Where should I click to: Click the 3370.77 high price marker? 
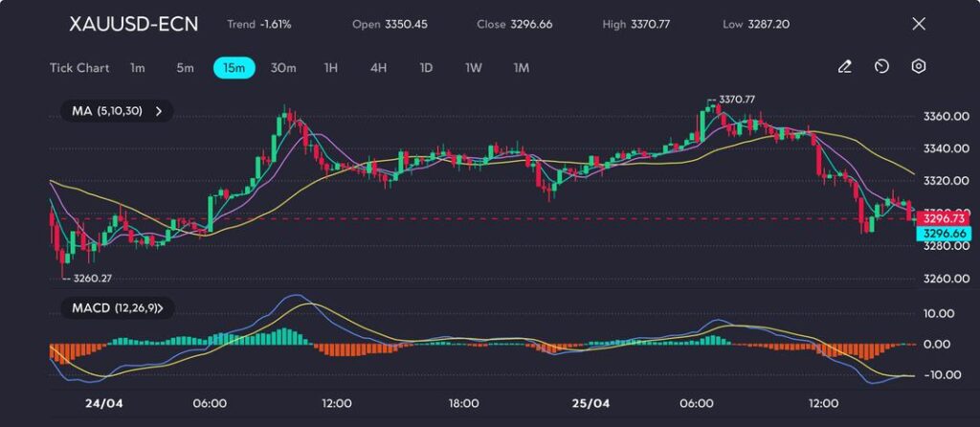(736, 100)
